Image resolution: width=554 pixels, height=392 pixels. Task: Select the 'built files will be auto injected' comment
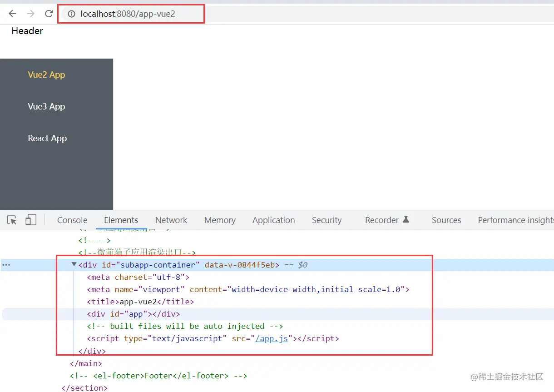[185, 326]
